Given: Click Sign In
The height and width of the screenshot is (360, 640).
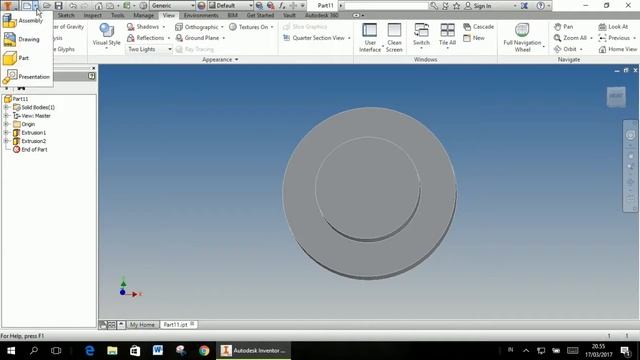Looking at the screenshot, I should [478, 6].
